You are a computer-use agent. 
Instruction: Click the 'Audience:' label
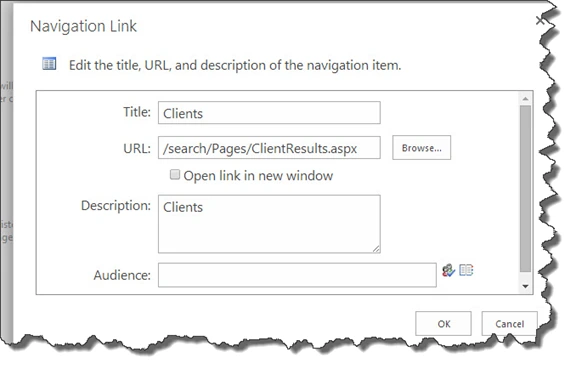(x=122, y=275)
